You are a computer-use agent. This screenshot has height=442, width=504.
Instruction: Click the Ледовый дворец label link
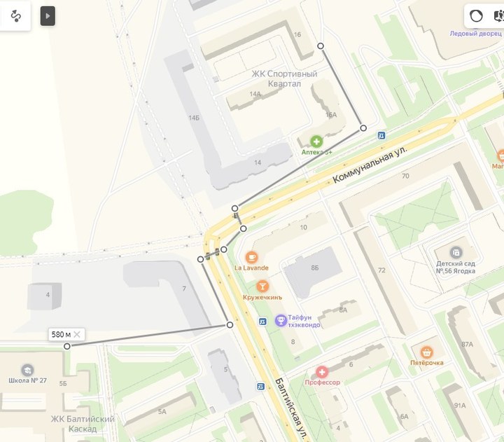(x=475, y=34)
